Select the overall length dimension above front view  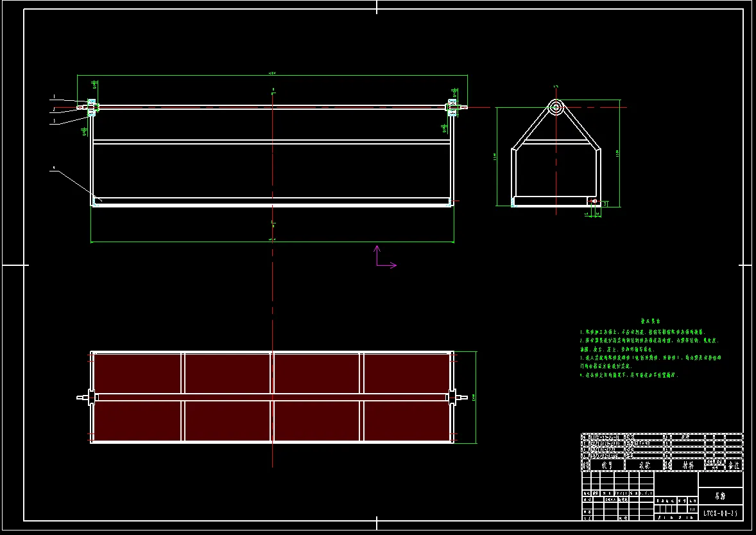[x=272, y=74]
